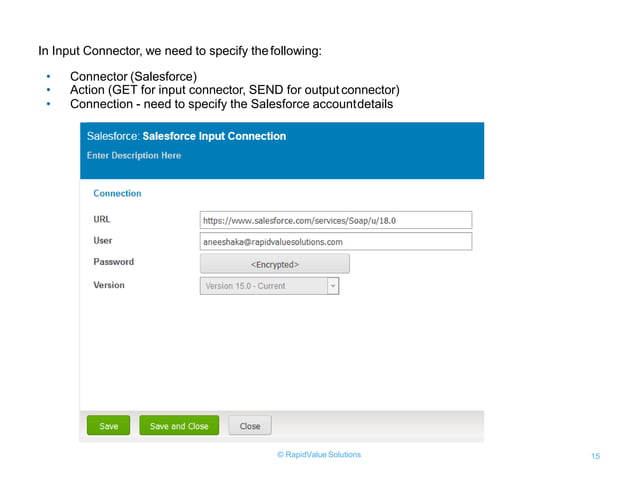Click the Connection account details bullet
Screen dimensions: 638x478
pos(231,105)
